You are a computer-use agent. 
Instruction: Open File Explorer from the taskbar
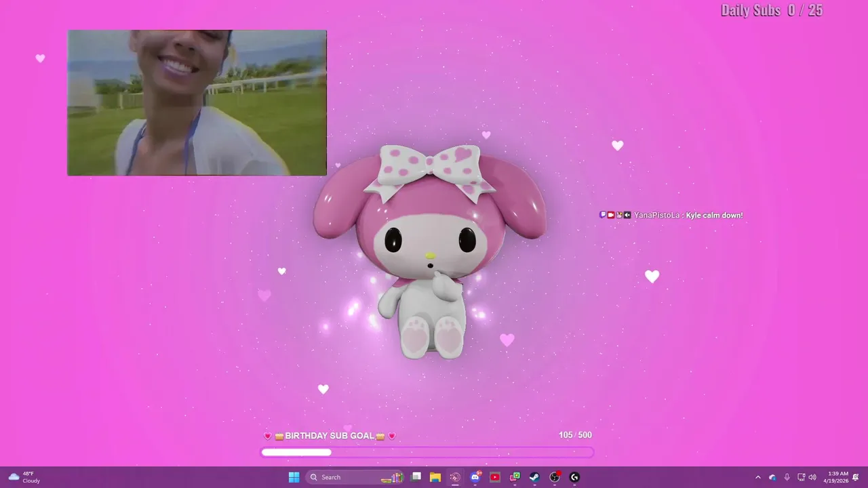point(435,477)
